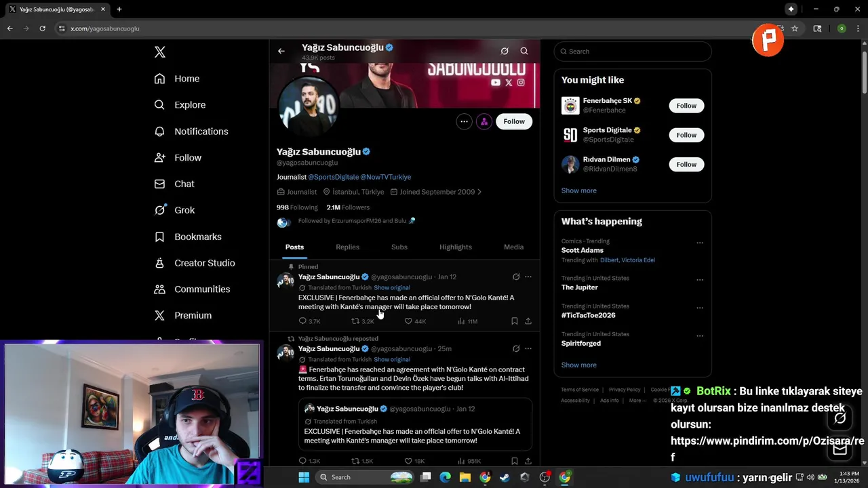This screenshot has height=488, width=868.
Task: Open Grok from the sidebar
Action: click(174, 210)
